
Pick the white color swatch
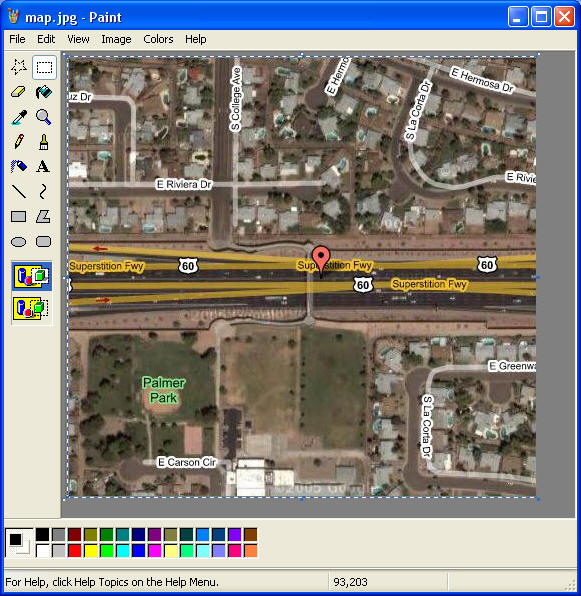[x=43, y=551]
